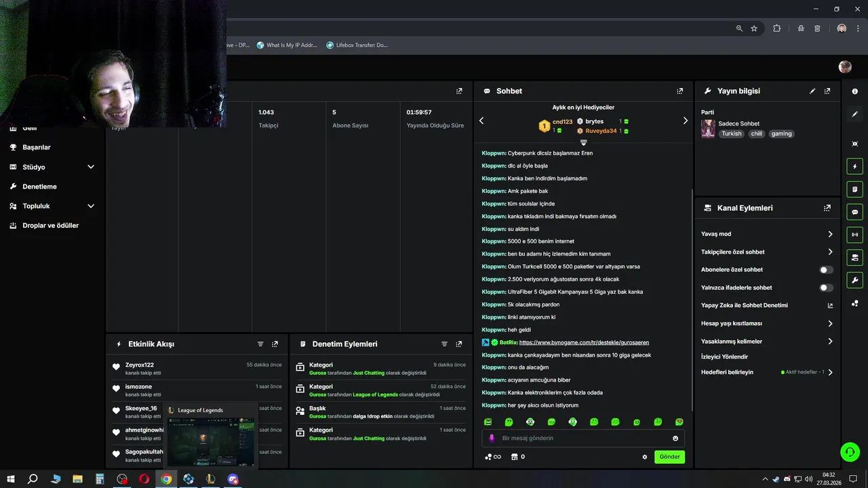Enable Abonelere özel sohbet switch
868x488 pixels.
pos(826,270)
